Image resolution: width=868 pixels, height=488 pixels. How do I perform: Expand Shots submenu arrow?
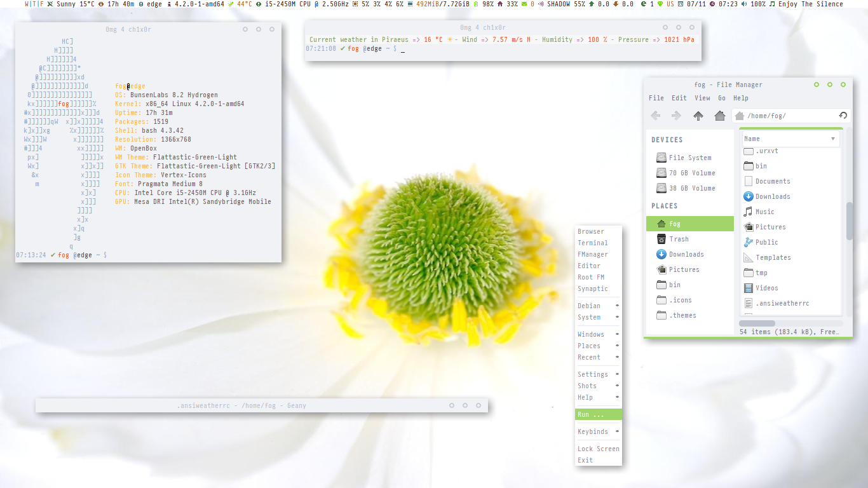click(617, 386)
